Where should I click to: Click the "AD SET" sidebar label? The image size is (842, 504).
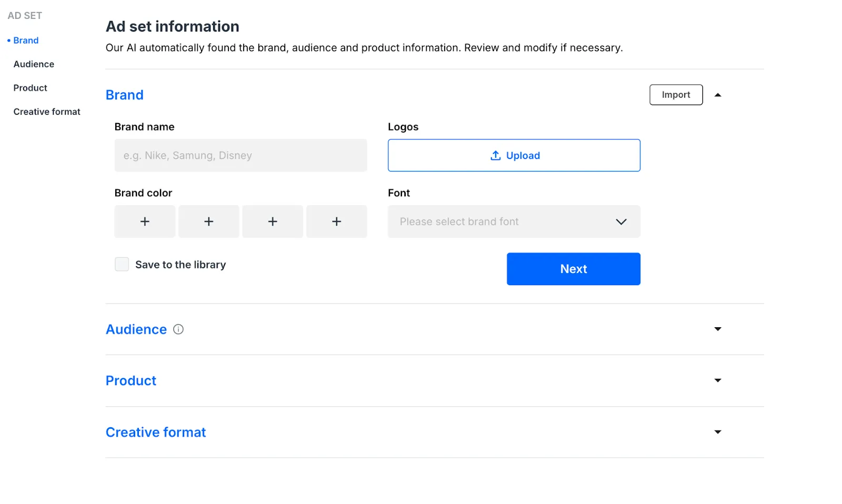coord(25,16)
